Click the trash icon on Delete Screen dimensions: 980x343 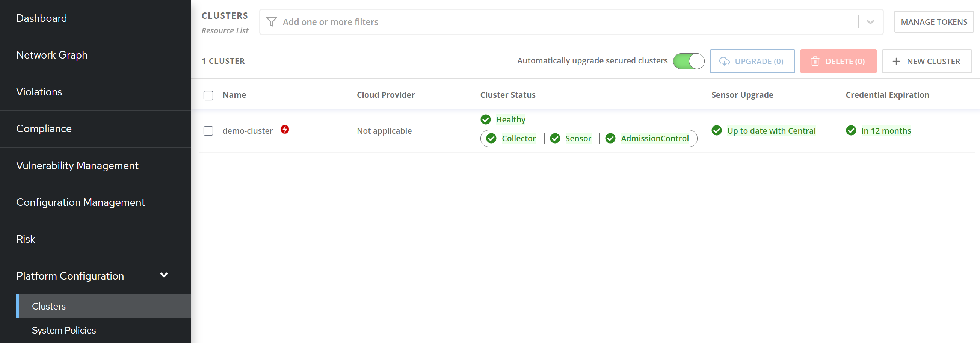click(x=814, y=61)
